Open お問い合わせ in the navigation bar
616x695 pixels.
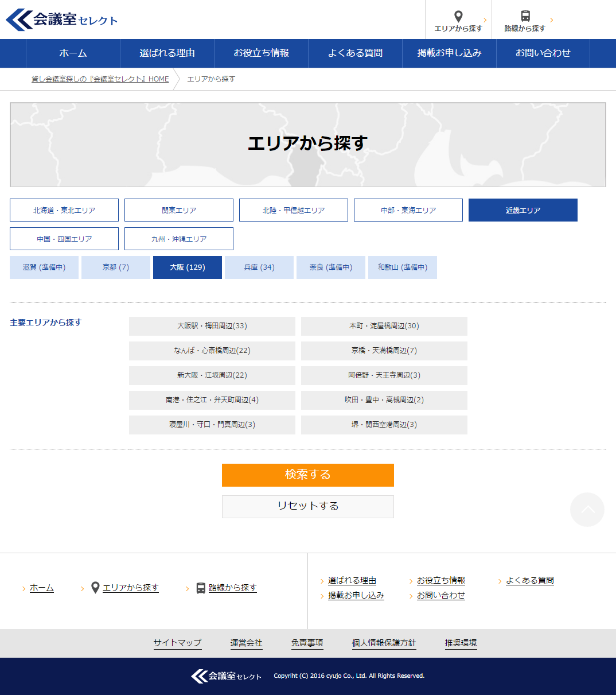point(543,53)
